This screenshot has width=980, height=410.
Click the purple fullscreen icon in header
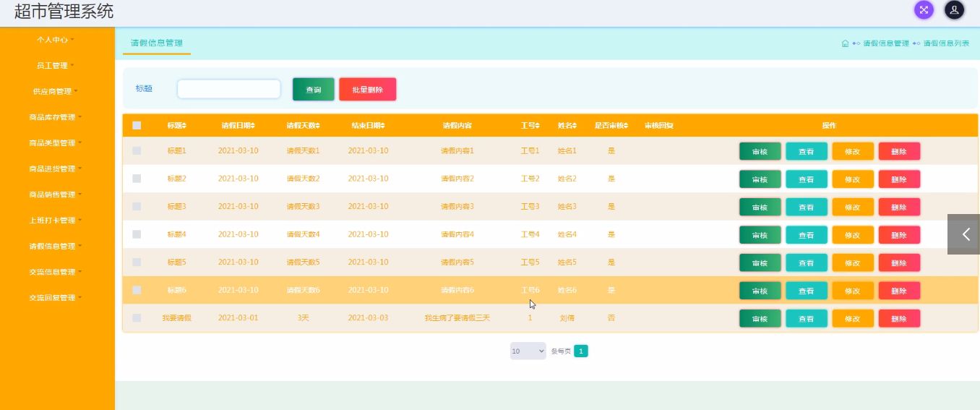924,9
